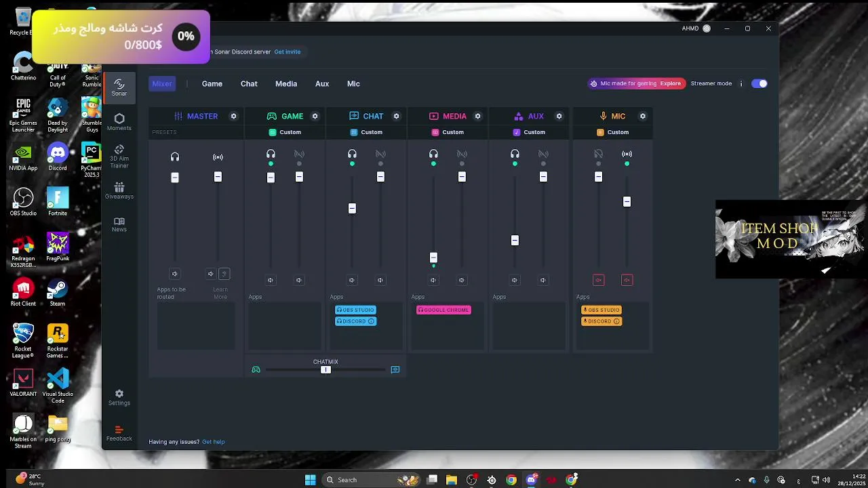Click the info icon on Chat's DISCORD chip

tap(372, 321)
